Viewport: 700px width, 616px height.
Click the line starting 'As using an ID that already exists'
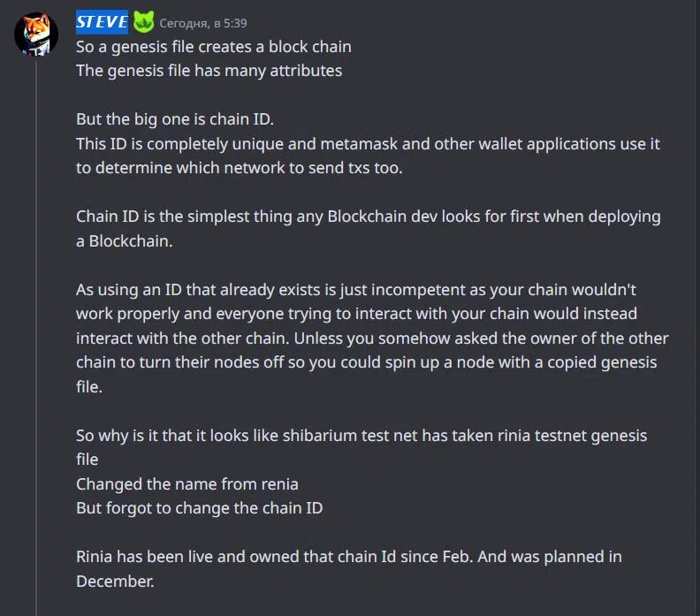pyautogui.click(x=356, y=290)
